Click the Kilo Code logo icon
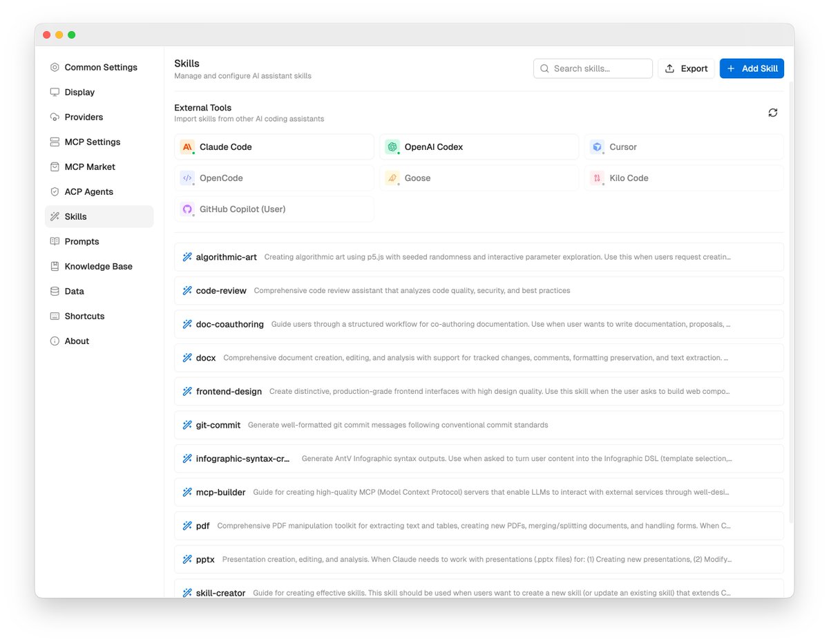 pyautogui.click(x=597, y=178)
